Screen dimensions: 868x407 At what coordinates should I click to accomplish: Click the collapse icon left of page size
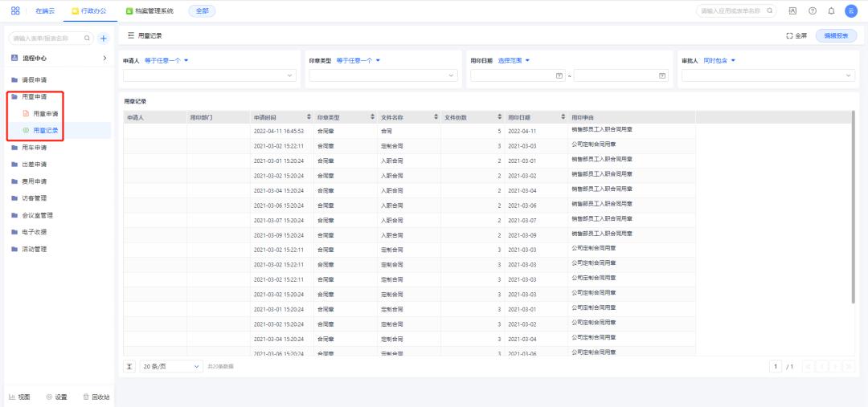(x=129, y=366)
